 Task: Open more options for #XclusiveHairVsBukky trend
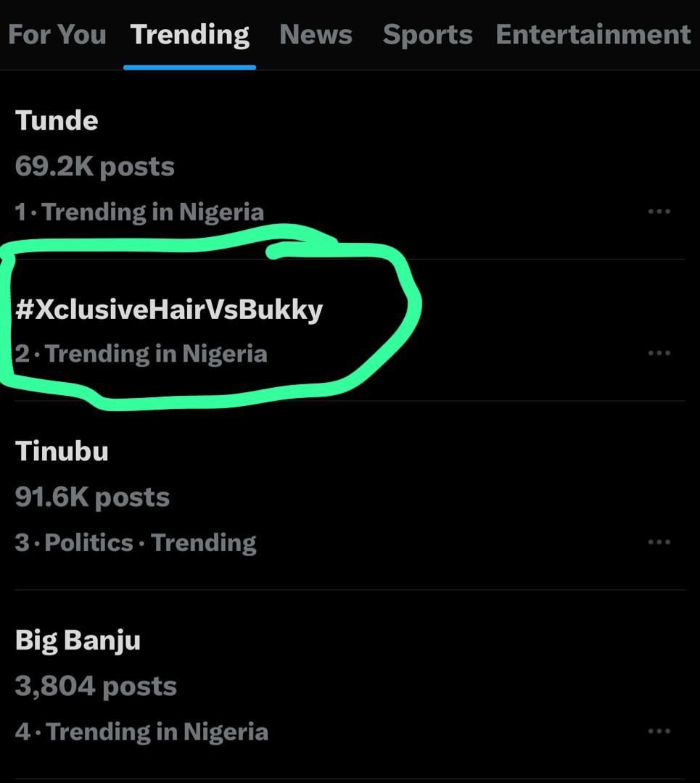[x=659, y=353]
